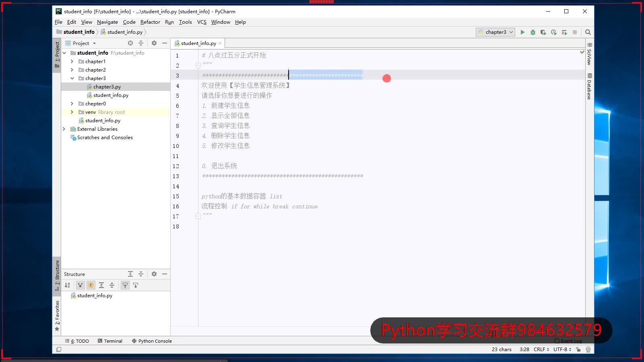Collapse all nodes in Structure toolbar

coord(112,285)
